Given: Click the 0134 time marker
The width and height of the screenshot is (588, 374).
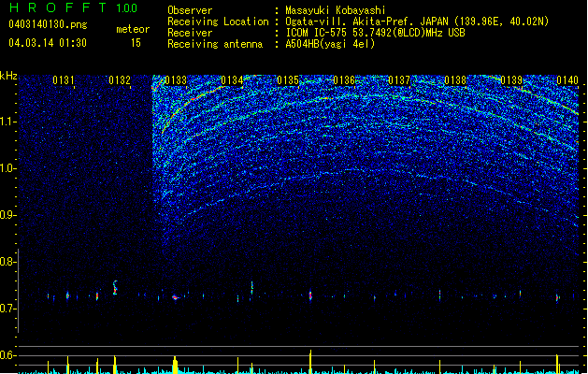Looking at the screenshot, I should coord(232,80).
